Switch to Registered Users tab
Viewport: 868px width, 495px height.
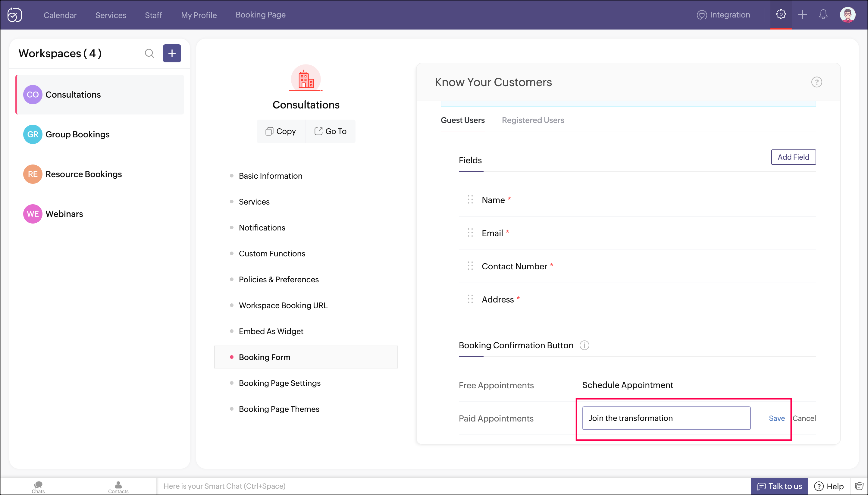click(533, 120)
